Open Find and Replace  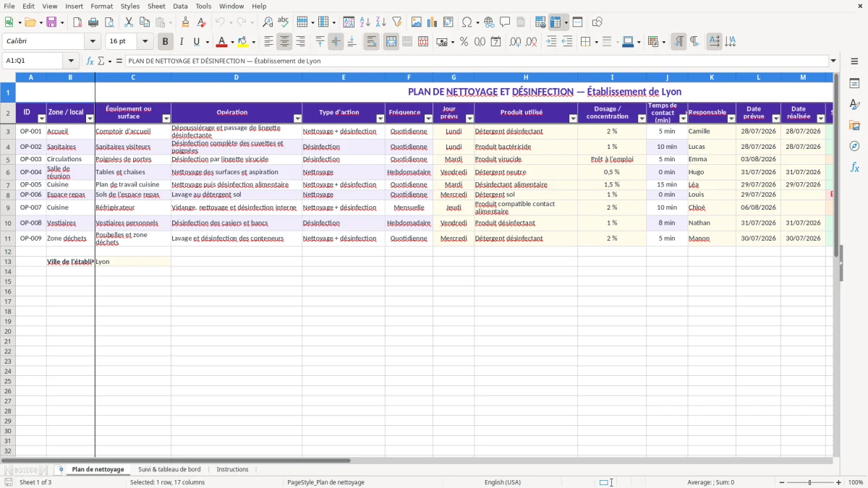click(268, 22)
